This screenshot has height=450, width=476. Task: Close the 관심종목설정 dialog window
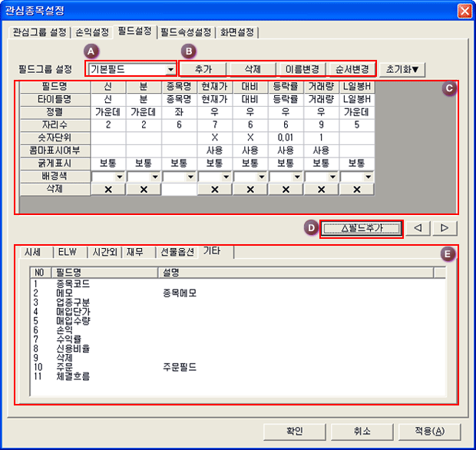464,10
